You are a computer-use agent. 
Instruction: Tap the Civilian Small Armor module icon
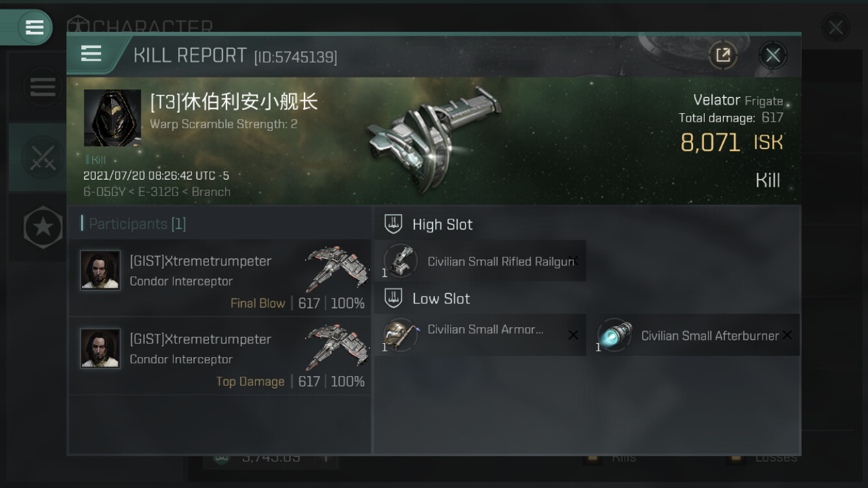[x=401, y=335]
